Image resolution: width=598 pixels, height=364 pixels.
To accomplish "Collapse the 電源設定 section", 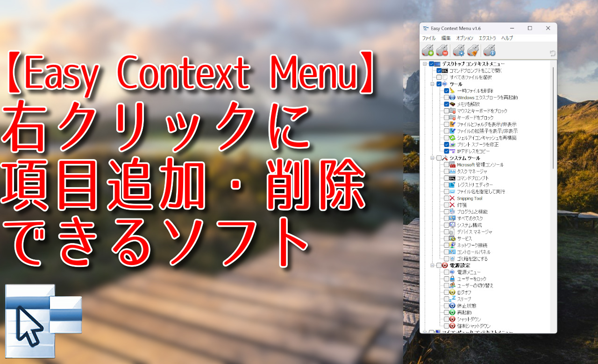I will [433, 266].
